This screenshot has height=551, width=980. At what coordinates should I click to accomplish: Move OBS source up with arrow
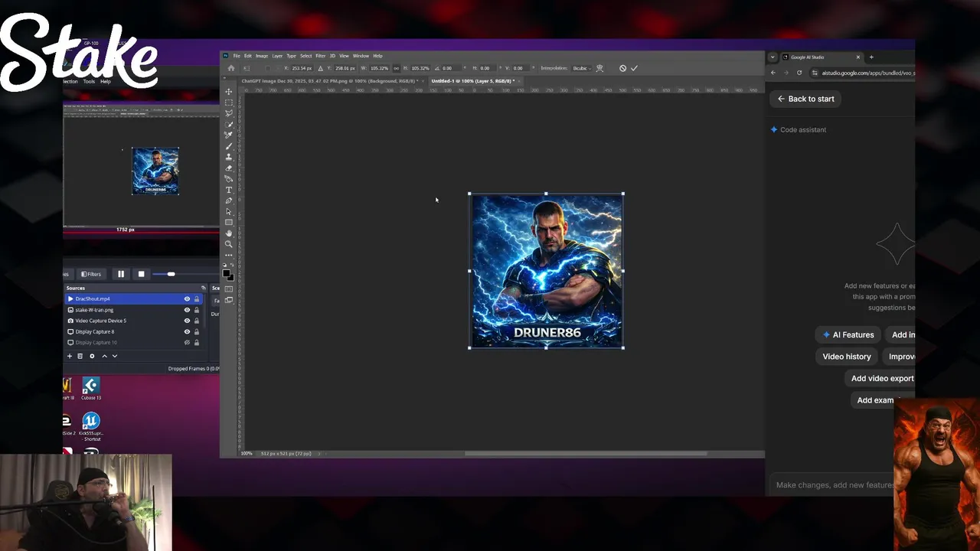[x=105, y=356]
